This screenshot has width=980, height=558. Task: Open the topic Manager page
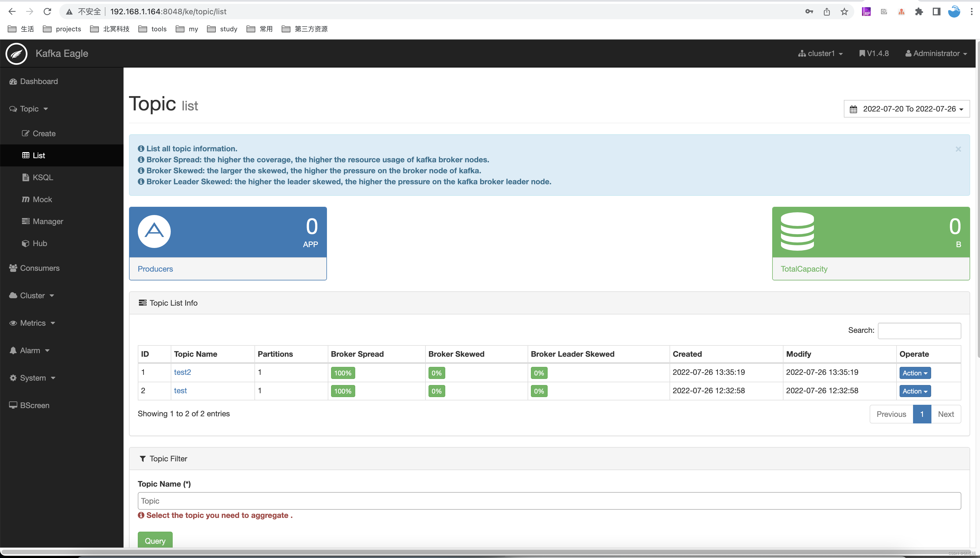point(43,222)
